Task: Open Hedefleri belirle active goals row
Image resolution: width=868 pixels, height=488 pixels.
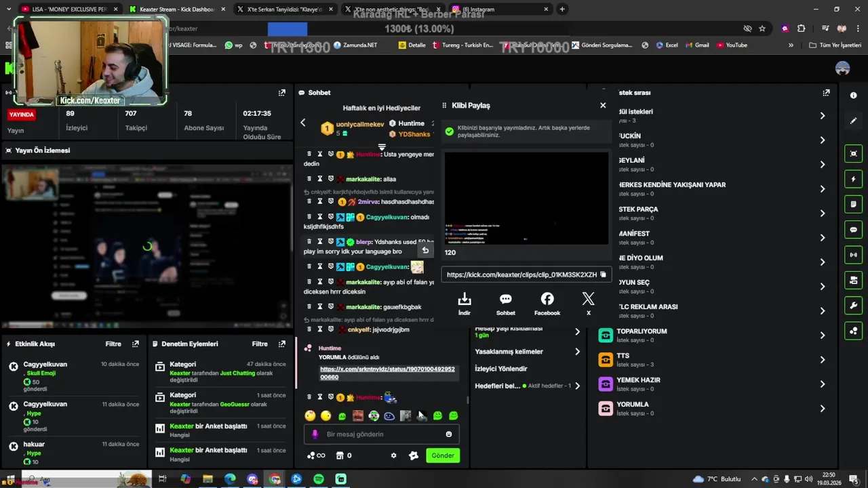Action: pos(528,386)
